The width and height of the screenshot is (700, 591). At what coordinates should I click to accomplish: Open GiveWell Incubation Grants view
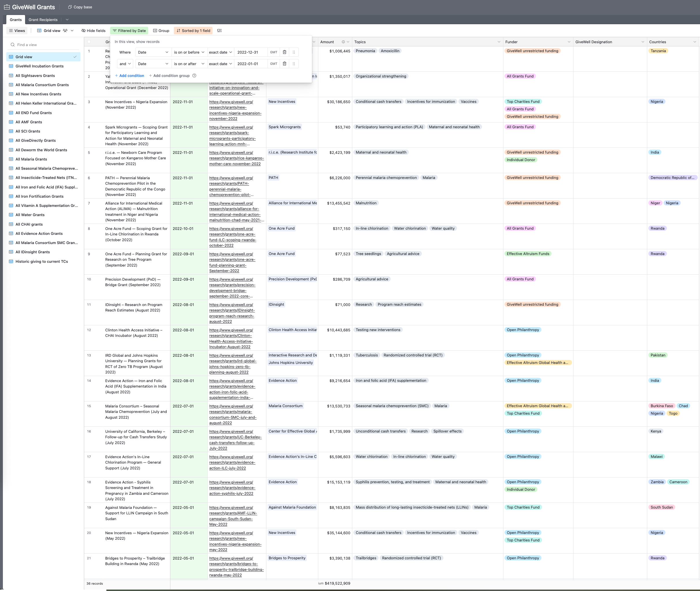pos(44,66)
